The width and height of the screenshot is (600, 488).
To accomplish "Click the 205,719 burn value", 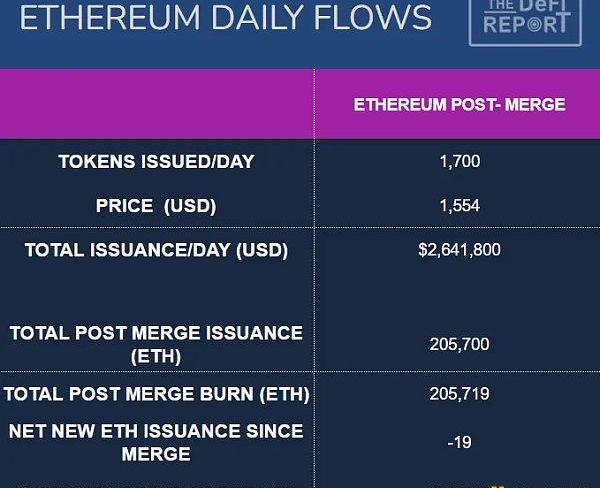I will (x=459, y=394).
